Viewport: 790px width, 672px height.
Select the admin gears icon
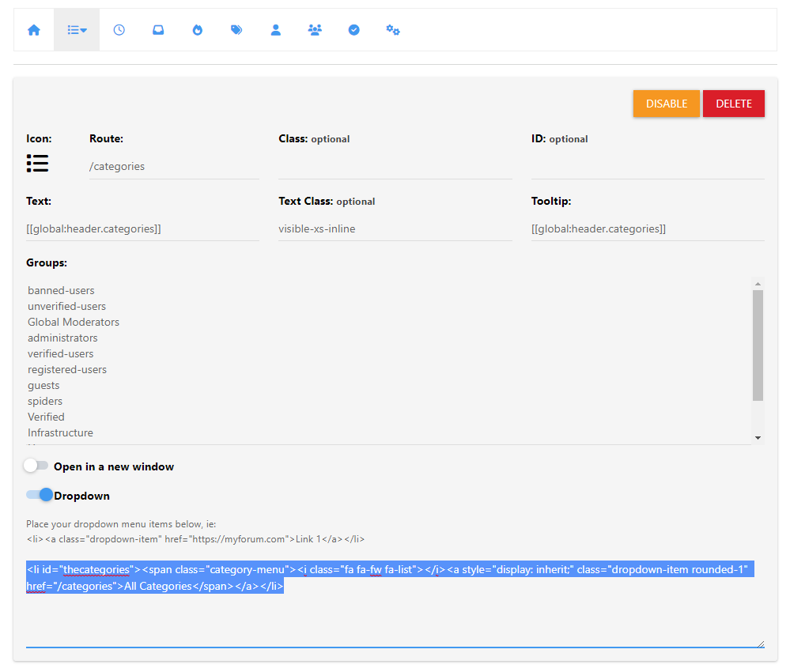point(393,30)
